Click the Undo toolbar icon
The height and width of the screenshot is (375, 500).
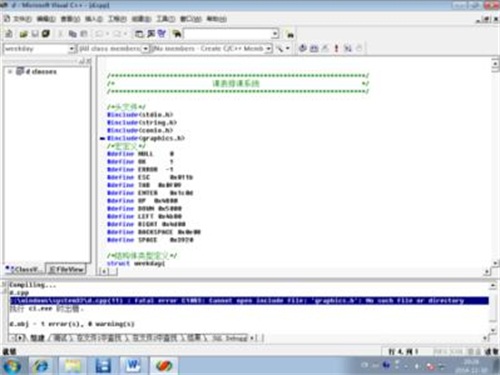tap(99, 34)
